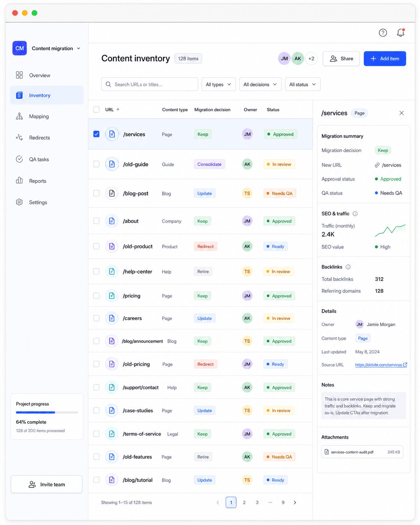Viewport: 420px width, 525px height.
Task: Click the external link icon beside Source URL
Action: 405,365
